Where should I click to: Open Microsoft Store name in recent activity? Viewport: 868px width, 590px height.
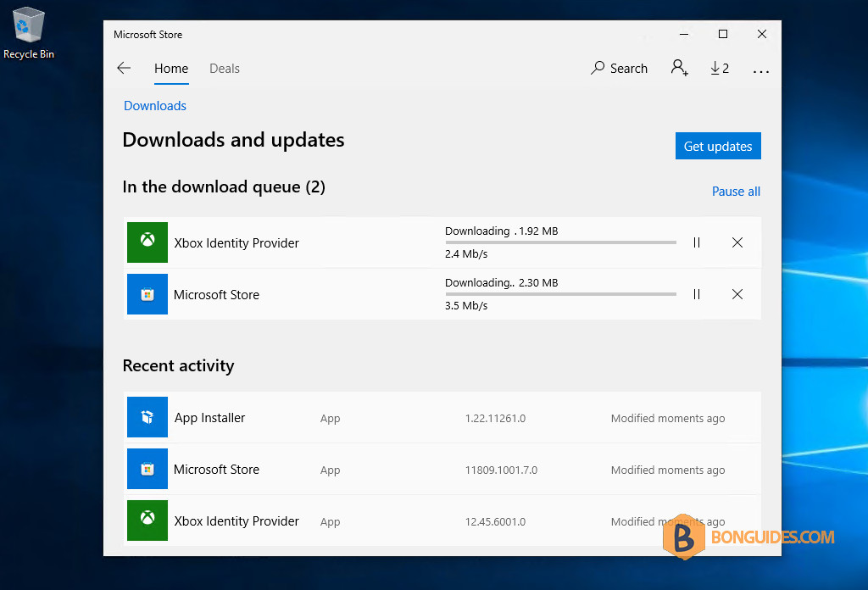tap(216, 470)
